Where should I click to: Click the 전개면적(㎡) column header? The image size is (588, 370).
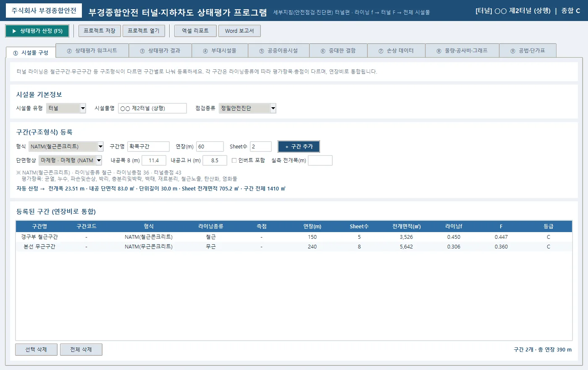pyautogui.click(x=407, y=226)
